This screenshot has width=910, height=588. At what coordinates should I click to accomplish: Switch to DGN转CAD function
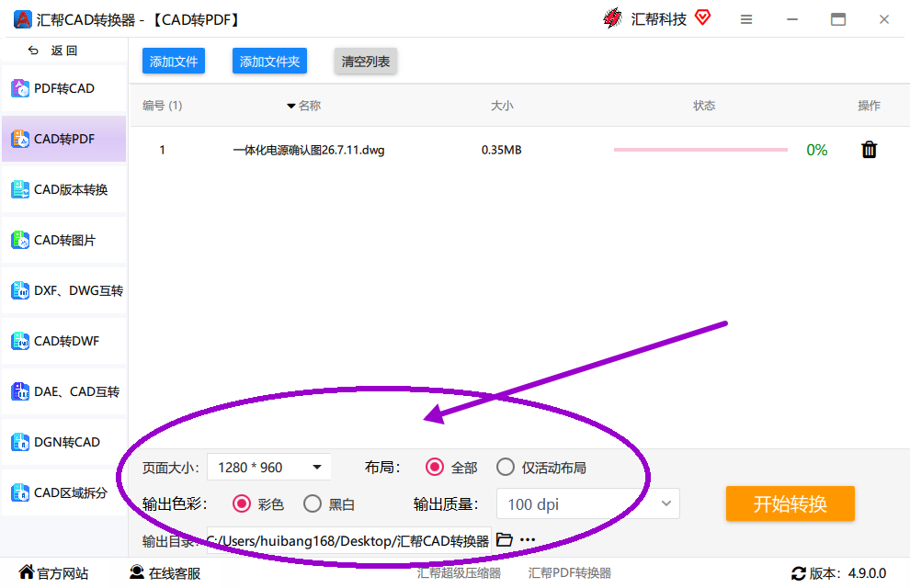coord(64,442)
